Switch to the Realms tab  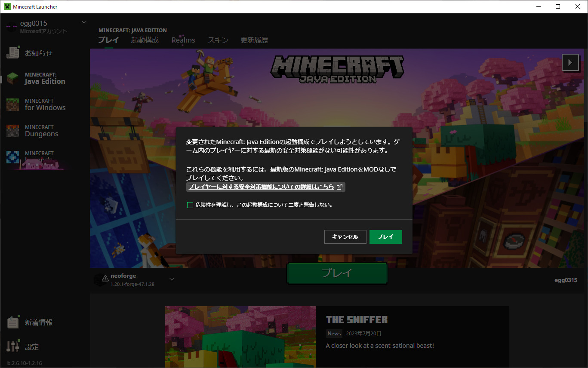(x=183, y=40)
